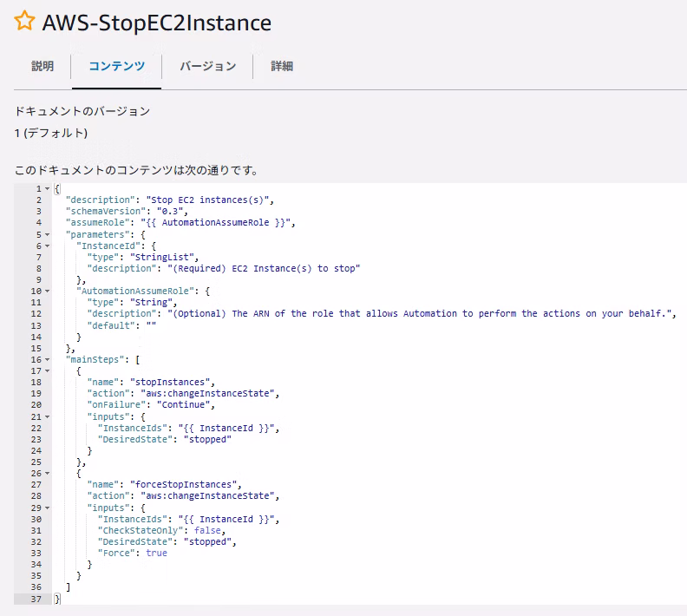Open the バージョン tab
The height and width of the screenshot is (616, 687).
pos(207,66)
